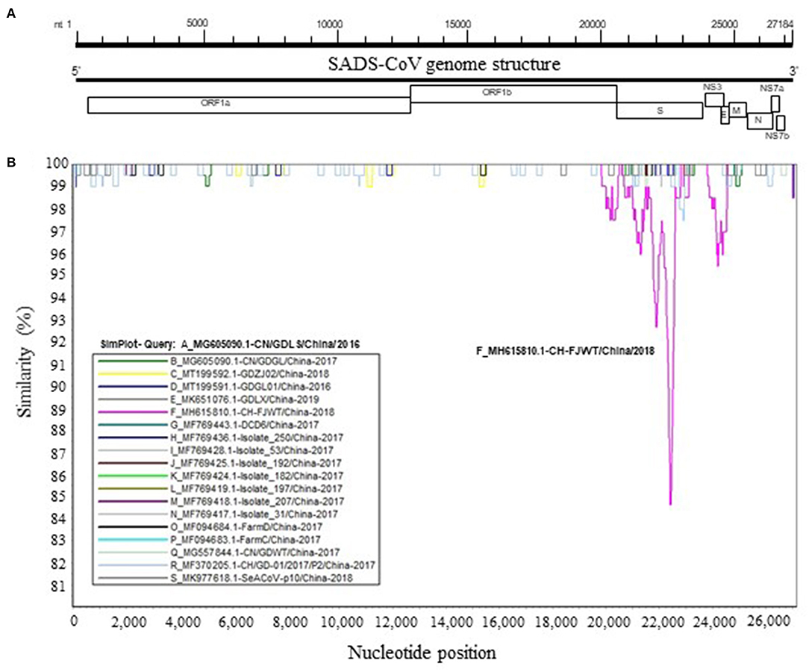Click legend entry N_MF769417.1-Isolate_31
809x672 pixels.
coord(254,514)
